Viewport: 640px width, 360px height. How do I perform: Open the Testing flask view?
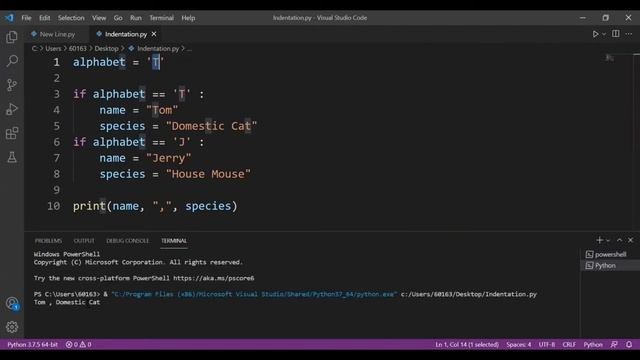coord(12,157)
